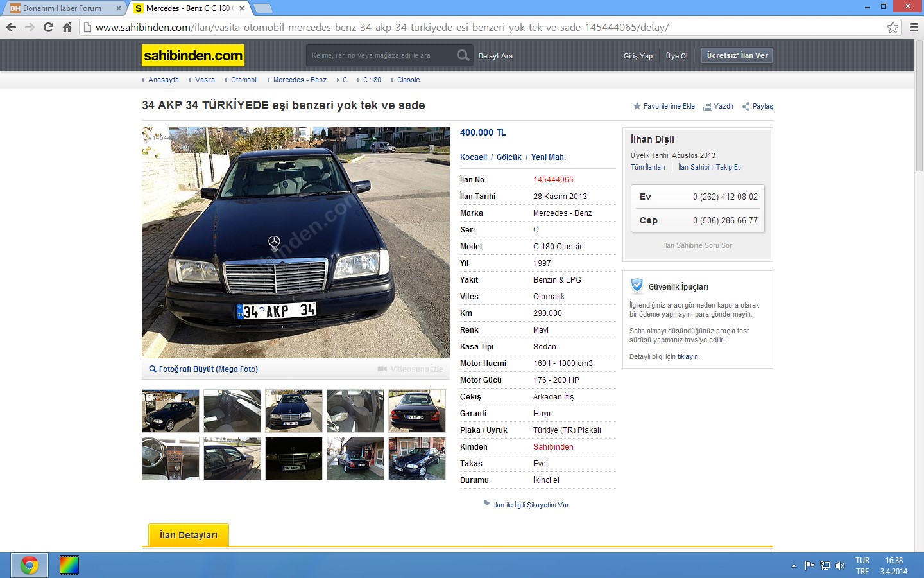
Task: Go to Otomobil breadcrumb
Action: click(244, 80)
